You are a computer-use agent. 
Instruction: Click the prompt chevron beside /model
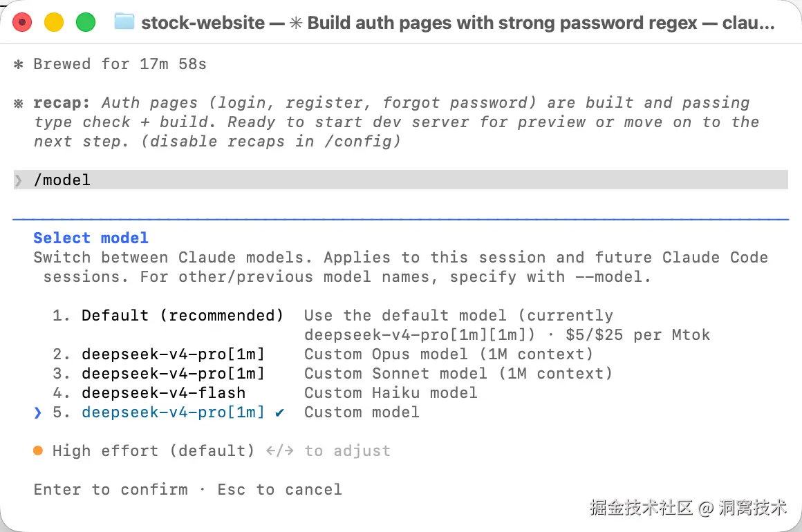tap(19, 180)
